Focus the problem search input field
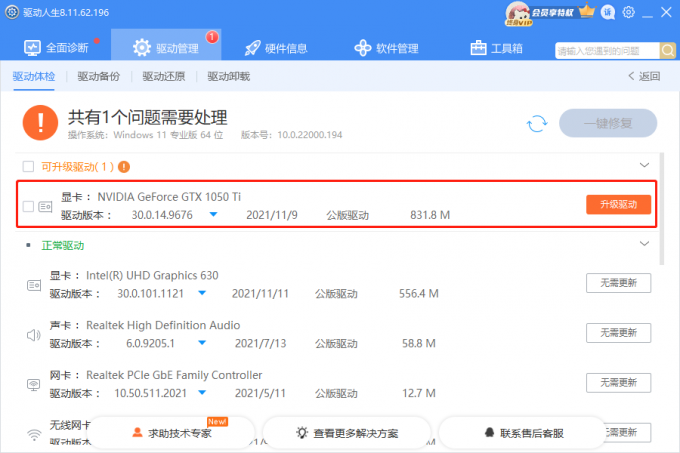Image resolution: width=680 pixels, height=453 pixels. [x=607, y=51]
